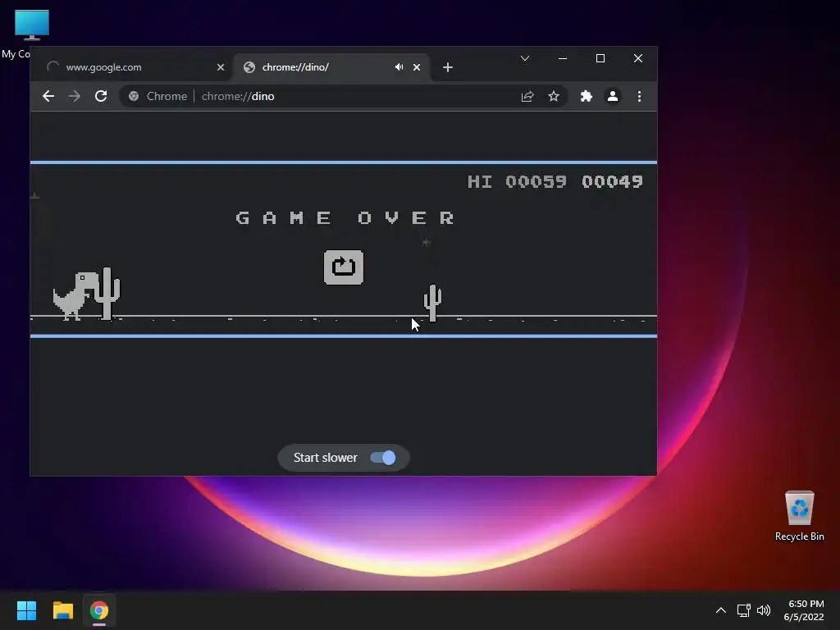Viewport: 840px width, 630px height.
Task: Minimize the Chrome window
Action: point(563,58)
